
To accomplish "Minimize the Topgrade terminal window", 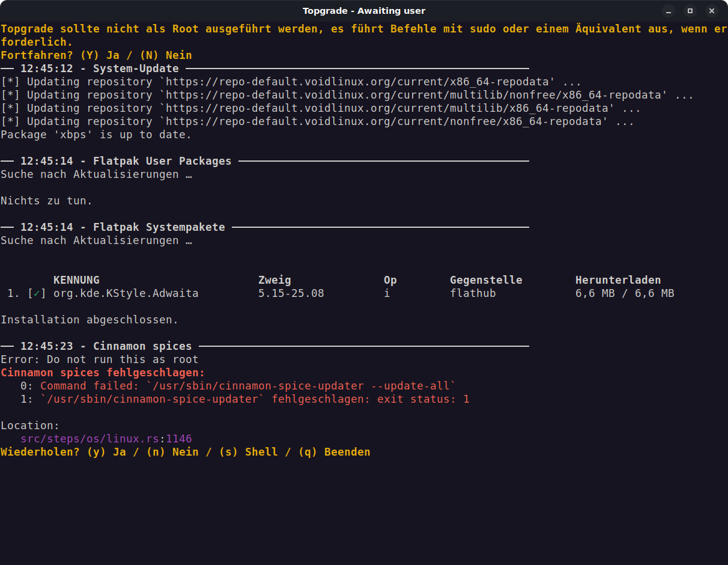I will click(669, 11).
